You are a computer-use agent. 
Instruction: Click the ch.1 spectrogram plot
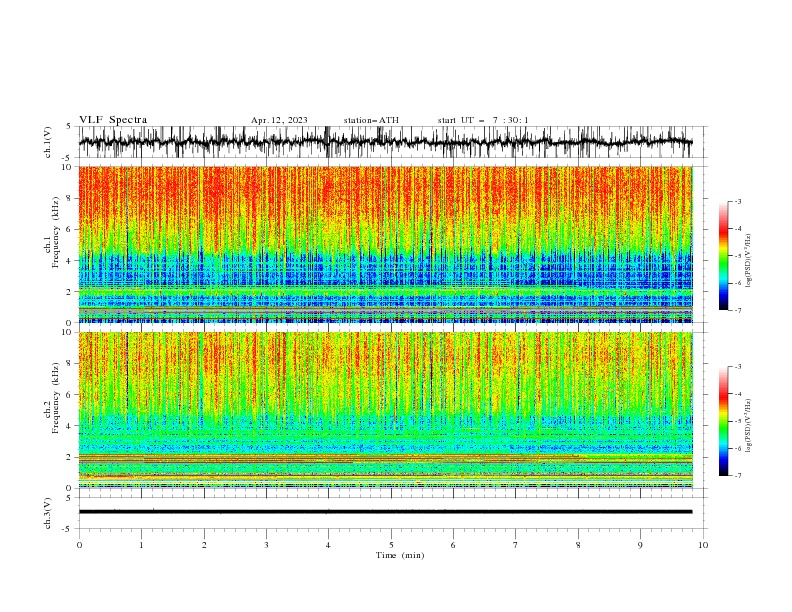point(385,244)
